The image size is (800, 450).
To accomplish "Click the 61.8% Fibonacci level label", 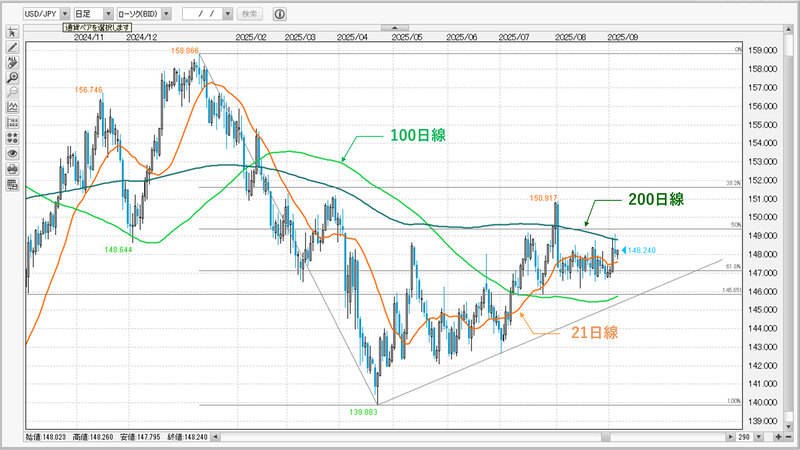I will click(734, 266).
